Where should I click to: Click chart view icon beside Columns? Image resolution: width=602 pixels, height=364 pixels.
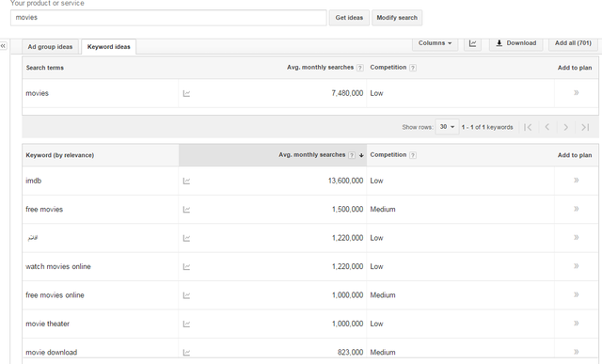[472, 43]
